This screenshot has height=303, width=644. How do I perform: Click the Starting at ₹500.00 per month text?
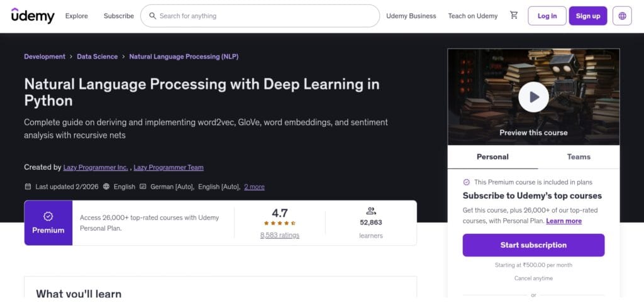click(x=533, y=265)
